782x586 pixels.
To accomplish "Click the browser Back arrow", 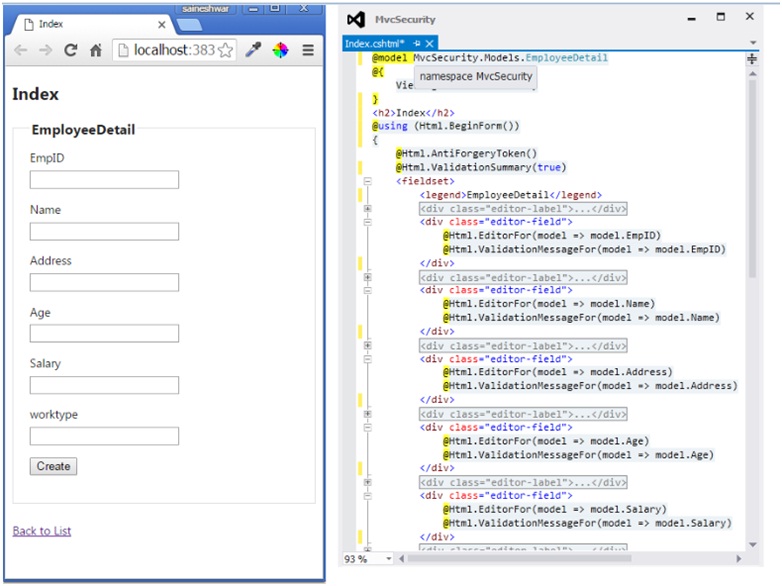I will (20, 50).
